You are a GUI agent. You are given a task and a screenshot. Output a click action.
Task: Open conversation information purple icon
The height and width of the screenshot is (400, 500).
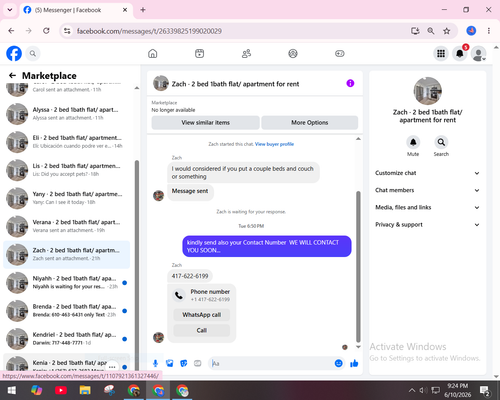350,83
